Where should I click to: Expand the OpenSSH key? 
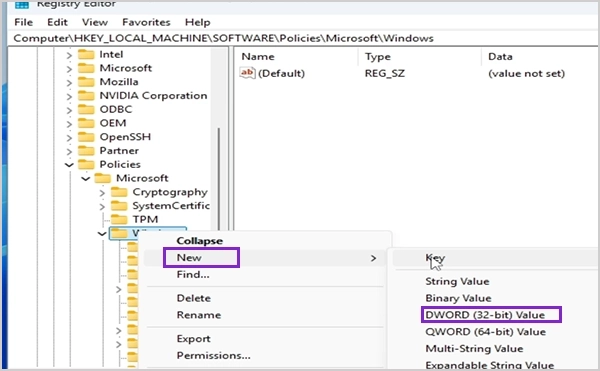[x=69, y=138]
